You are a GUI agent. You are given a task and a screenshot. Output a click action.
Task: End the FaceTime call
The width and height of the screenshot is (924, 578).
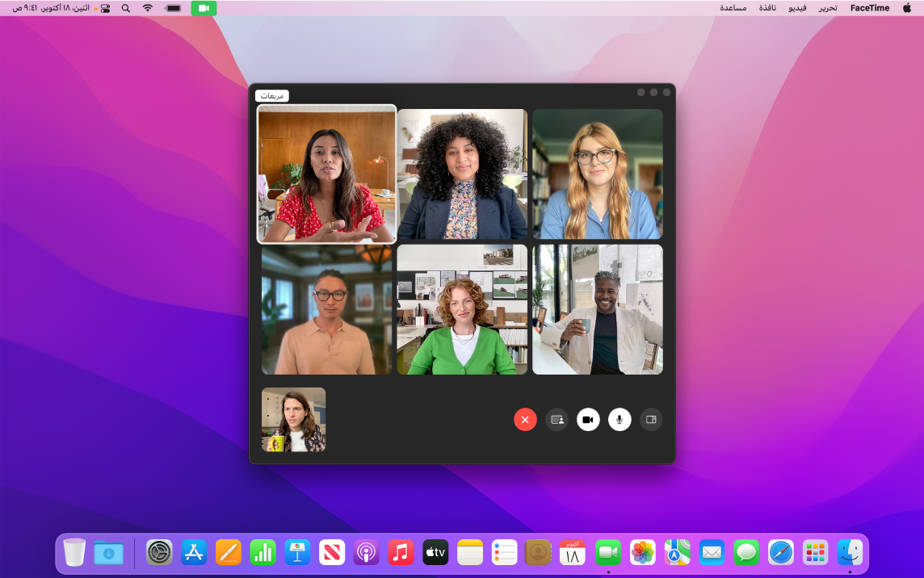click(x=525, y=420)
